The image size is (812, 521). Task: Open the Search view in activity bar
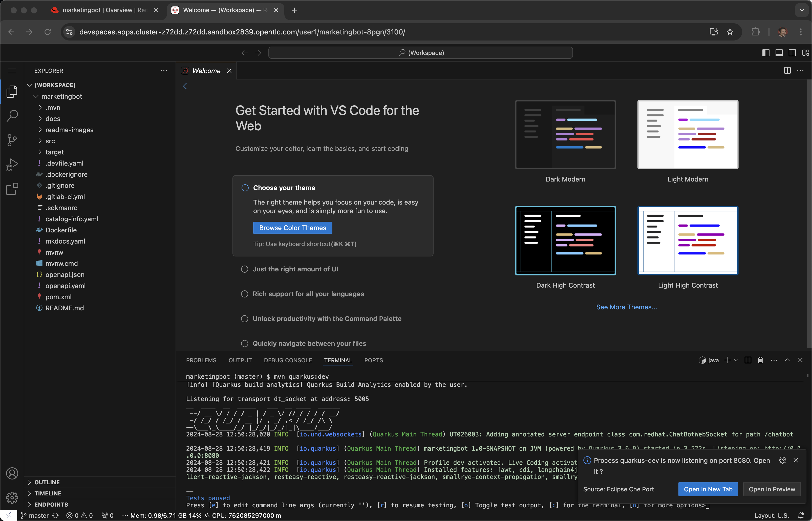(12, 116)
